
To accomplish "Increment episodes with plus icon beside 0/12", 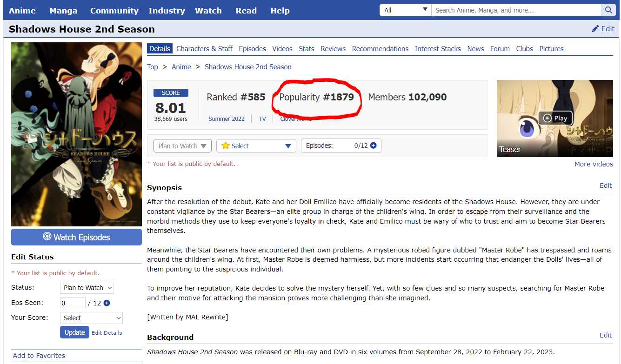I will point(373,146).
